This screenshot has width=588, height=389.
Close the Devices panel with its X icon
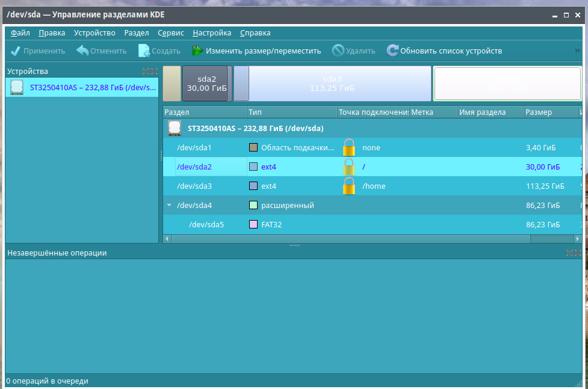pos(154,71)
